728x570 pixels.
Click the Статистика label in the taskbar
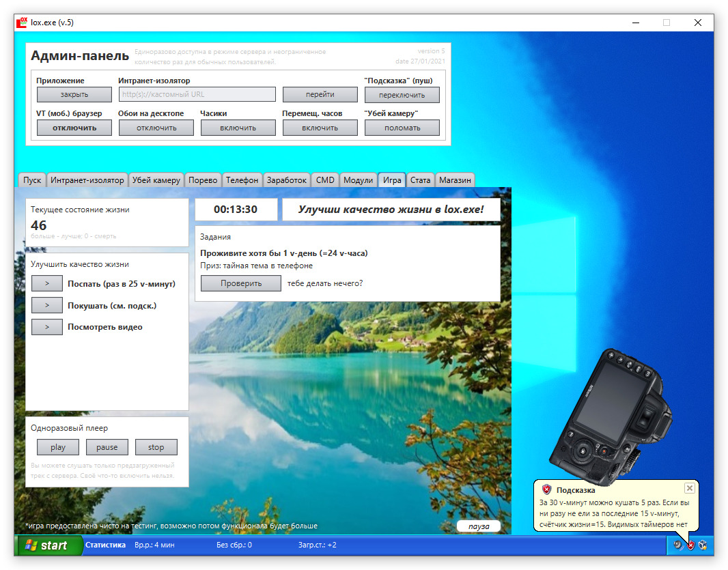click(105, 545)
